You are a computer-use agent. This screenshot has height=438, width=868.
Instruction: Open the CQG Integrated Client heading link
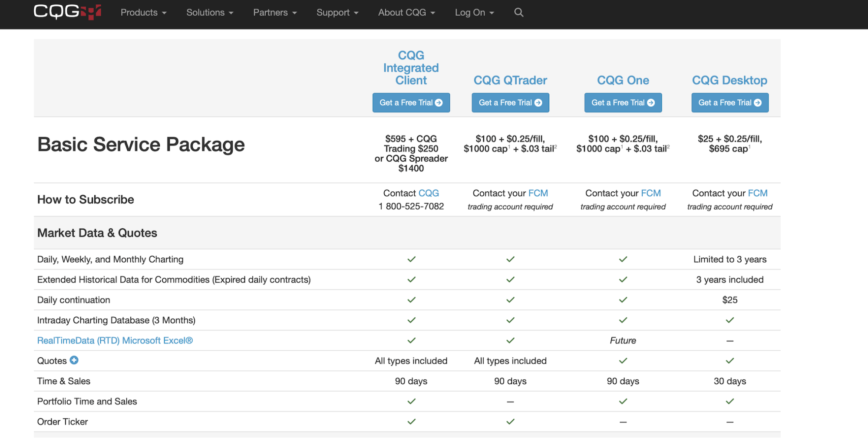[411, 68]
